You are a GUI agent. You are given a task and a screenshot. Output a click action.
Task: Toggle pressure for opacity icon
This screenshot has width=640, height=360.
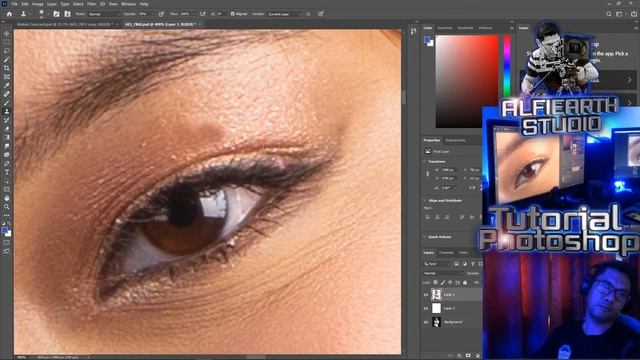pyautogui.click(x=162, y=14)
